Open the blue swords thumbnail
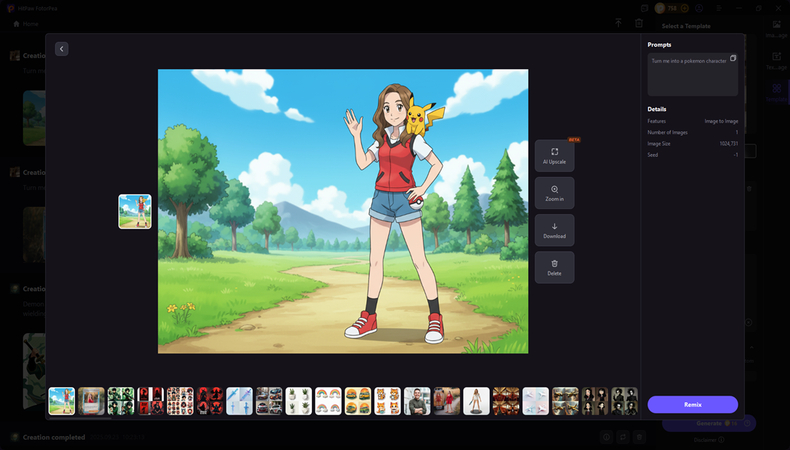The image size is (790, 450). tap(239, 401)
